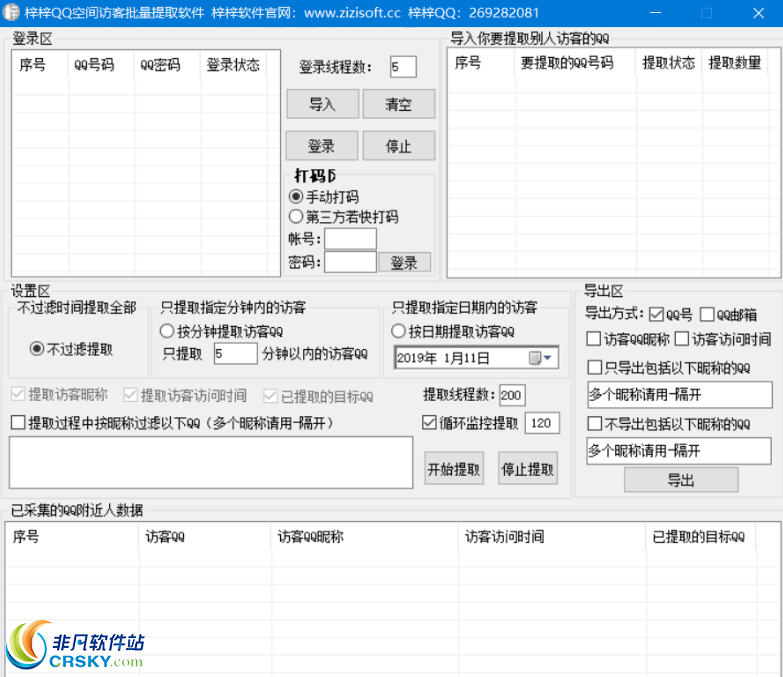Click the 访客QQ昵称 column header in results

tap(365, 537)
